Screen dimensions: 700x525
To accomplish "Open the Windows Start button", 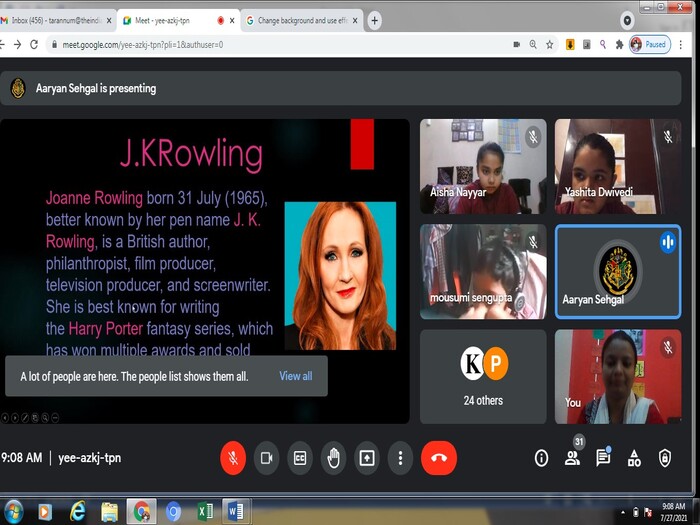I will tap(13, 512).
